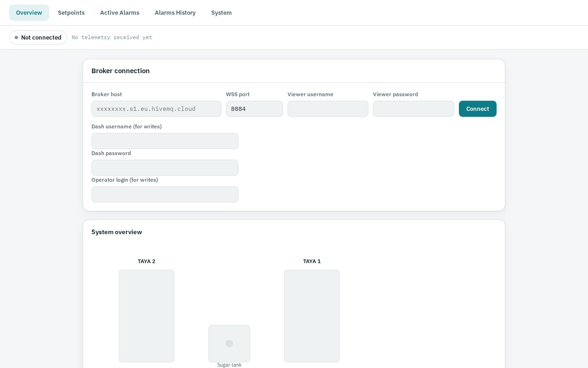Viewport: 588px width, 368px height.
Task: Click the TAYA 1 tank graphic
Action: click(x=312, y=316)
